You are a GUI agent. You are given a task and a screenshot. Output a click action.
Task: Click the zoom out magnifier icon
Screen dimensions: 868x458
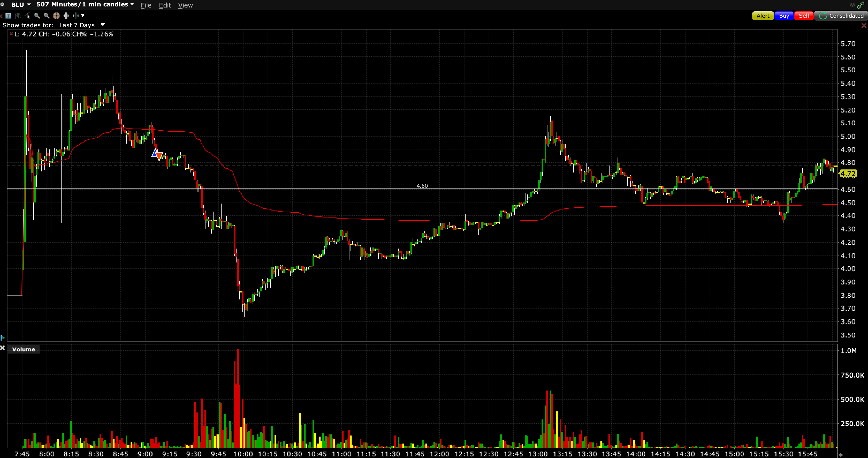[47, 16]
